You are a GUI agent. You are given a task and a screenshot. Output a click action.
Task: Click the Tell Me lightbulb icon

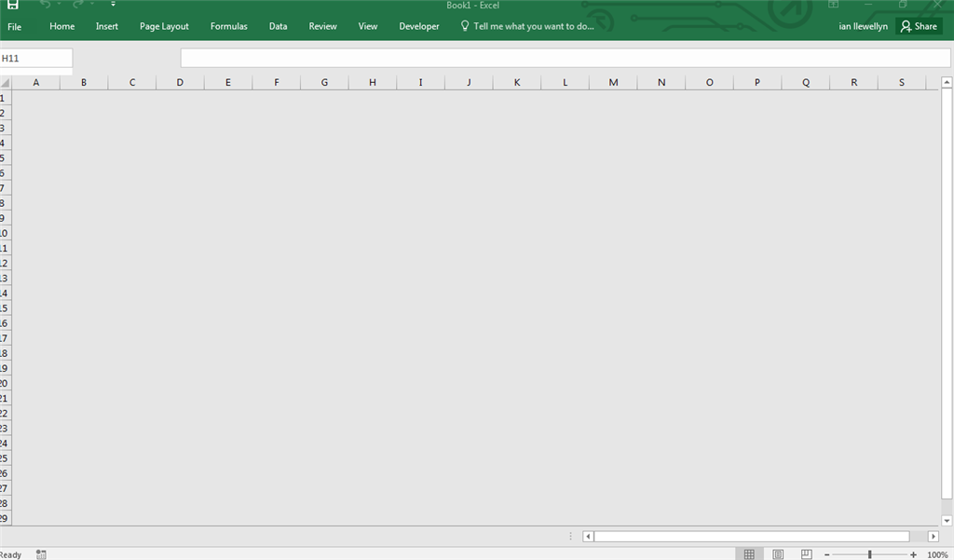(464, 26)
